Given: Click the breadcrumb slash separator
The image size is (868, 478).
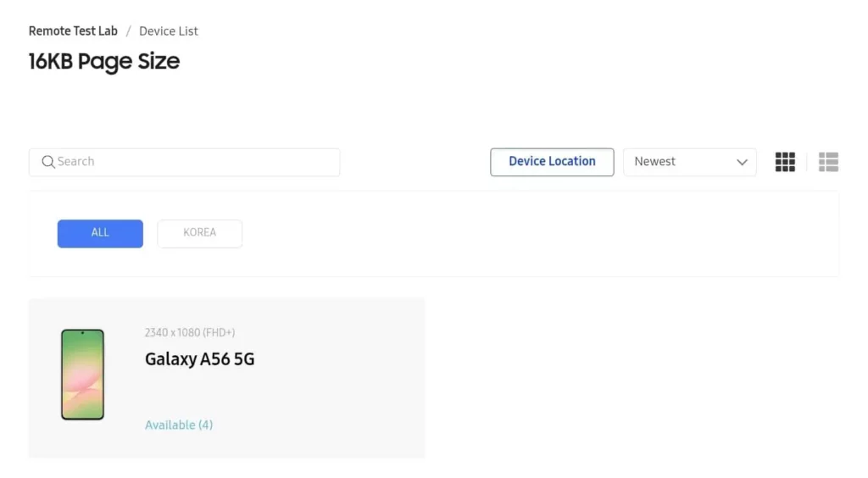Looking at the screenshot, I should coord(129,31).
